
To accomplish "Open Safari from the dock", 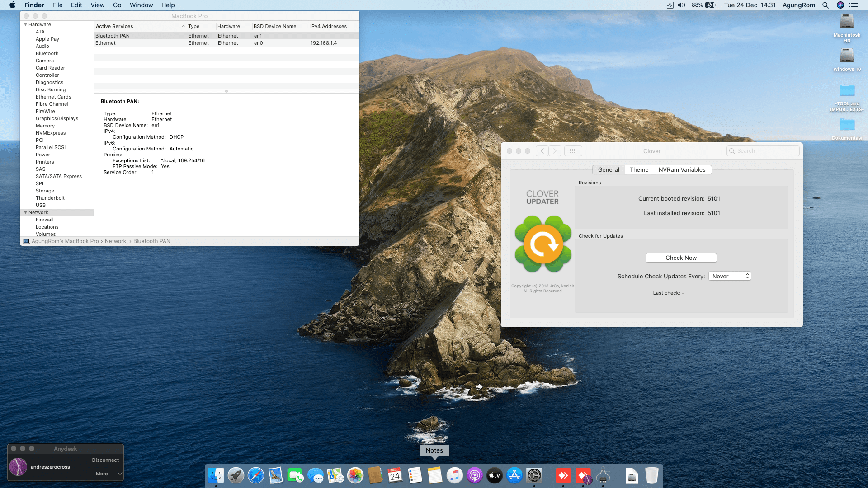I will [x=256, y=475].
